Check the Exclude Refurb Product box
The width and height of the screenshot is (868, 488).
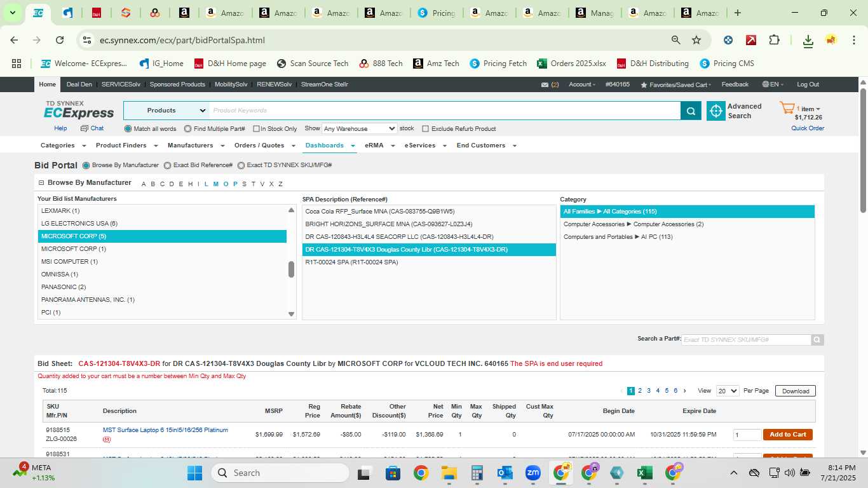point(426,129)
